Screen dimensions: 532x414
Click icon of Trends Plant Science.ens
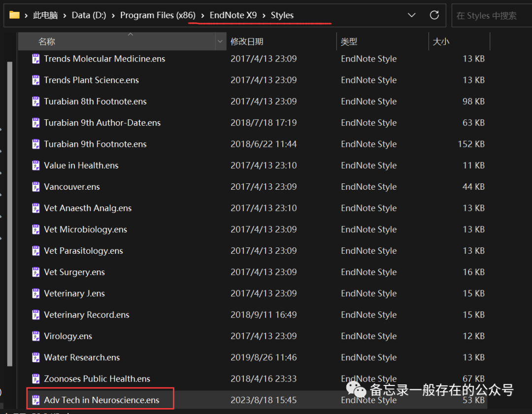point(35,80)
